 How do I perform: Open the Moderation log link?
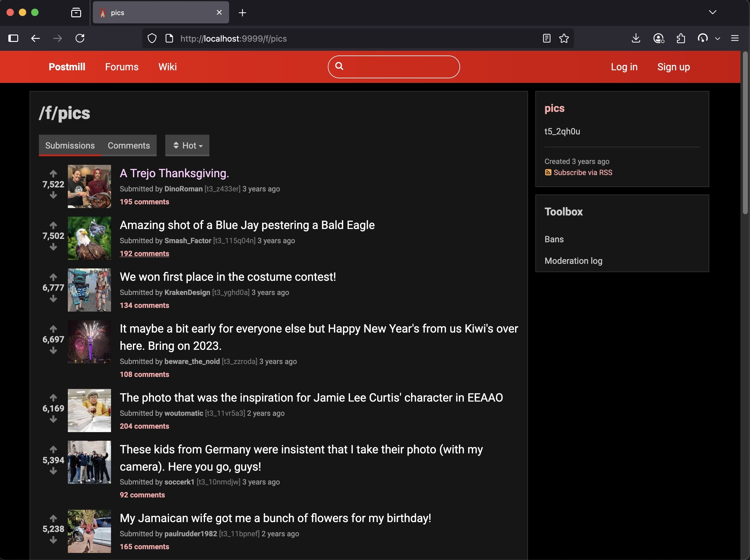573,260
